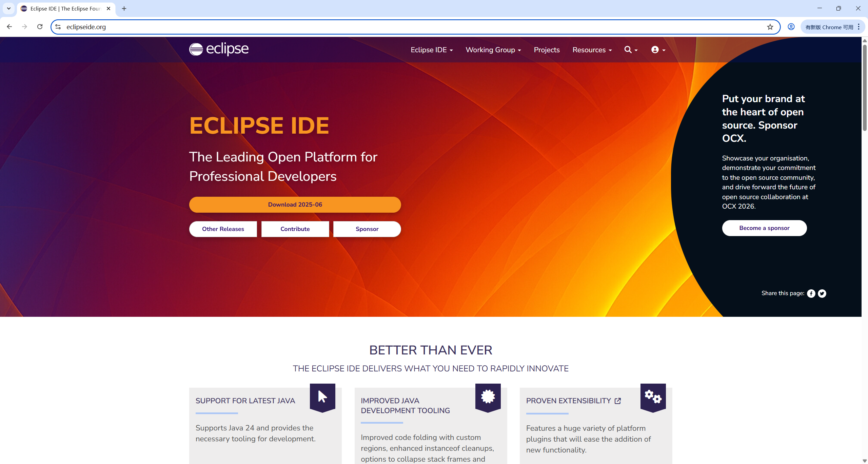Share this page on Facebook
The image size is (868, 464).
[811, 293]
